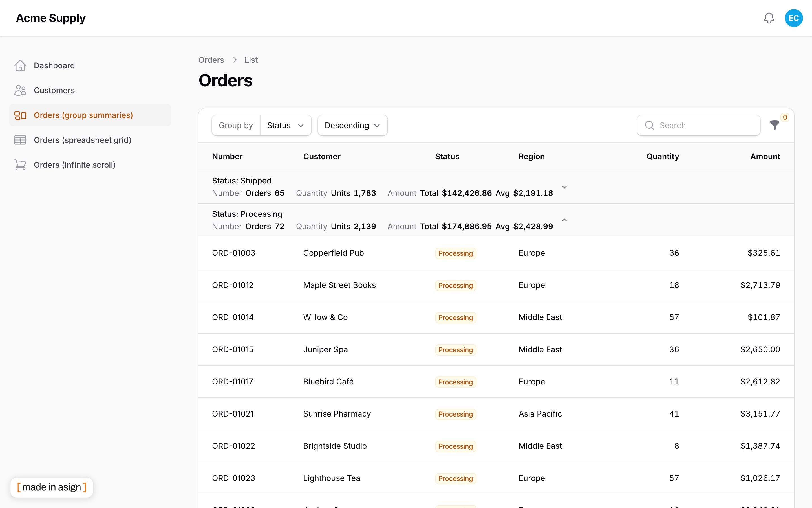Screen dimensions: 812x508
Task: Click the search magnifier icon
Action: (650, 125)
